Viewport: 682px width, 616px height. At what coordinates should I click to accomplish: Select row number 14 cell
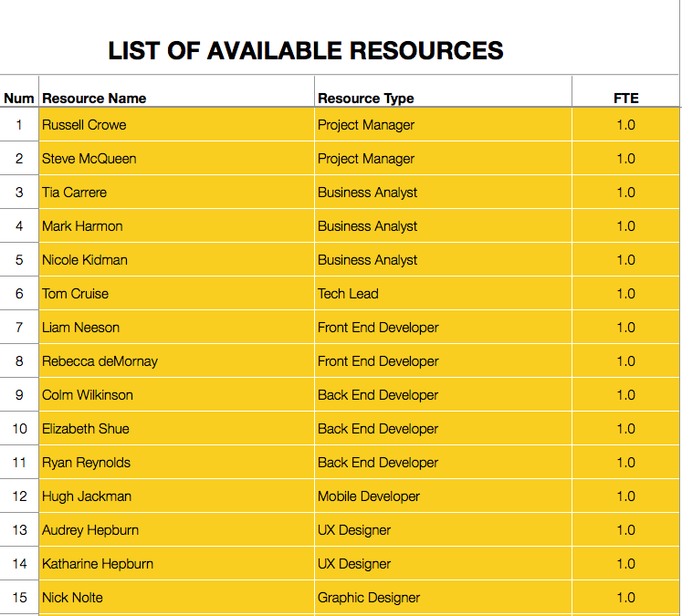tap(19, 564)
